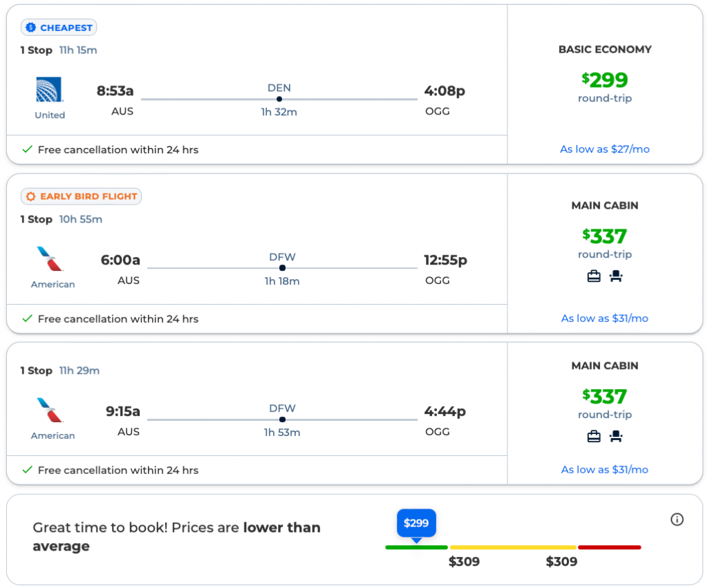The image size is (708, 588).
Task: Click the bag icon on the 9:15a flight
Action: [x=594, y=437]
